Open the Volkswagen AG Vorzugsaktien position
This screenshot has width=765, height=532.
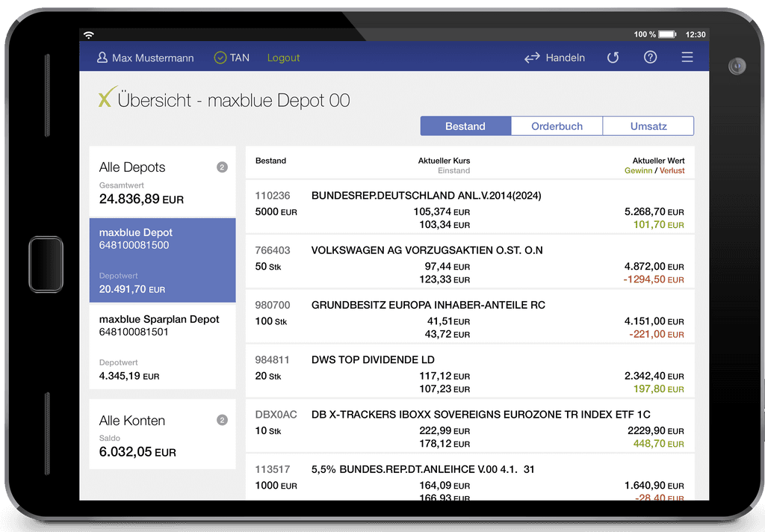470,261
